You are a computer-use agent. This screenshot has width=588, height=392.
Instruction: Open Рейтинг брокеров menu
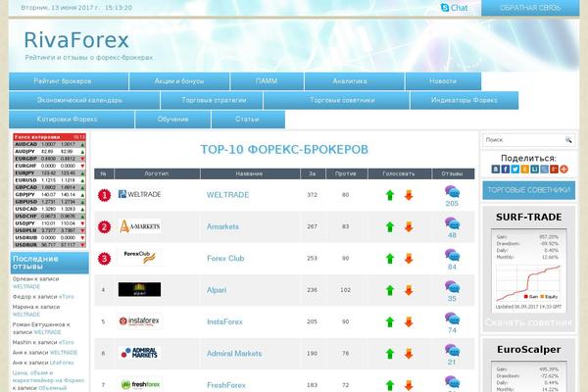(x=69, y=81)
